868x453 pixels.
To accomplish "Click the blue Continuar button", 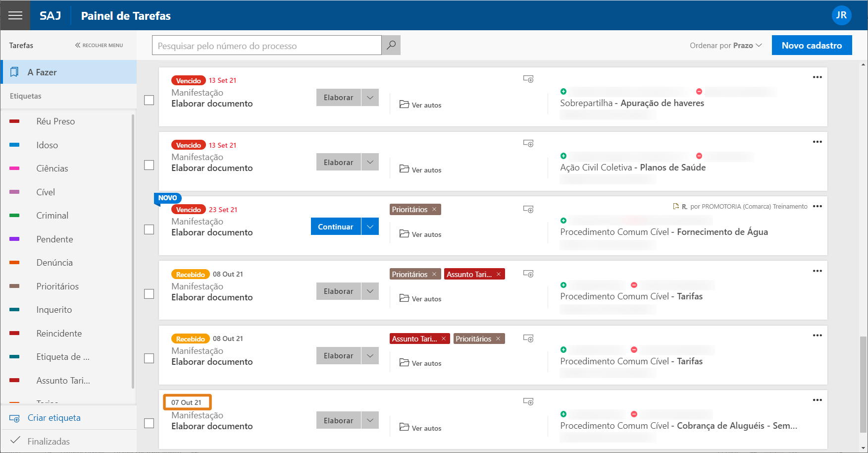I will click(x=335, y=226).
